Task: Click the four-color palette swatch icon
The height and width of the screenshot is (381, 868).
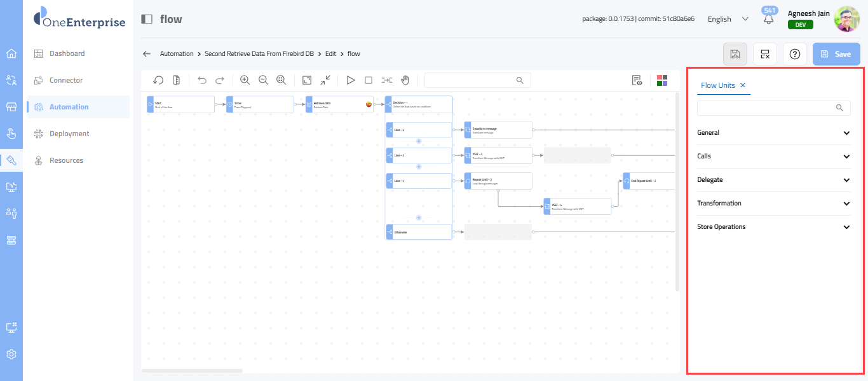Action: (661, 80)
